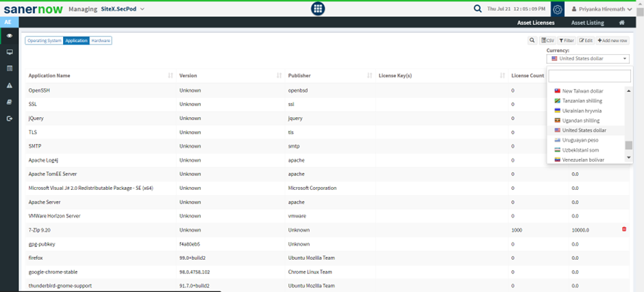
Task: Click the reports book sidebar icon
Action: (10, 102)
